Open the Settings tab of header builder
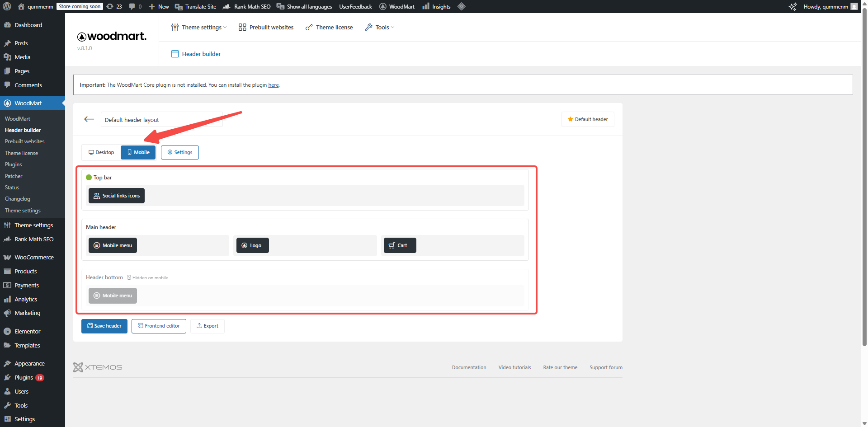This screenshot has height=427, width=868. [x=179, y=152]
